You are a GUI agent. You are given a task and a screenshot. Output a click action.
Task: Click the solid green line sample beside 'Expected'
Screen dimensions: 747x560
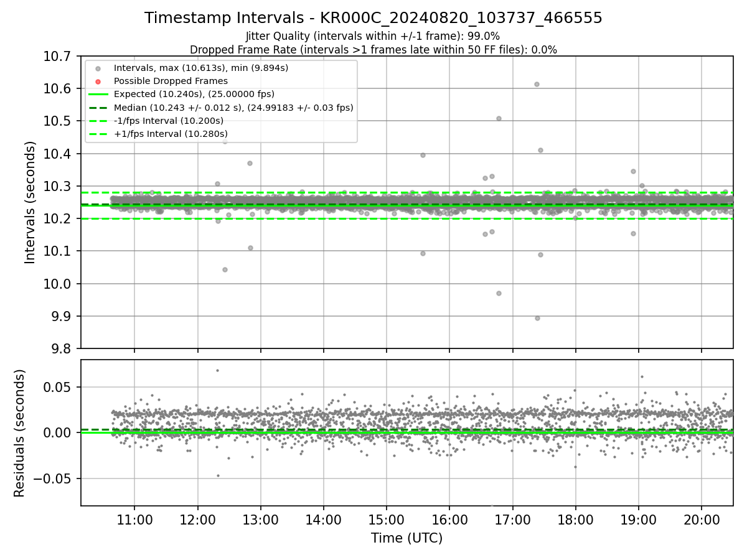[98, 94]
